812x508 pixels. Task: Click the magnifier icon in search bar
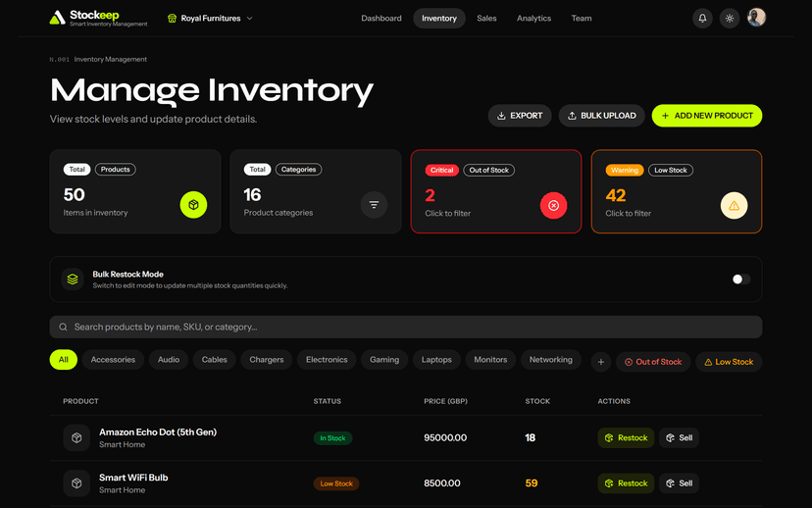[x=63, y=327]
